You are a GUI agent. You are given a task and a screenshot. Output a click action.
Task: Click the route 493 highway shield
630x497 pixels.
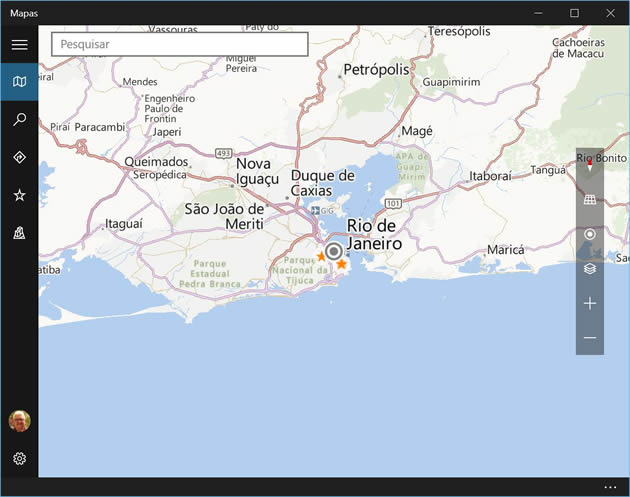223,153
